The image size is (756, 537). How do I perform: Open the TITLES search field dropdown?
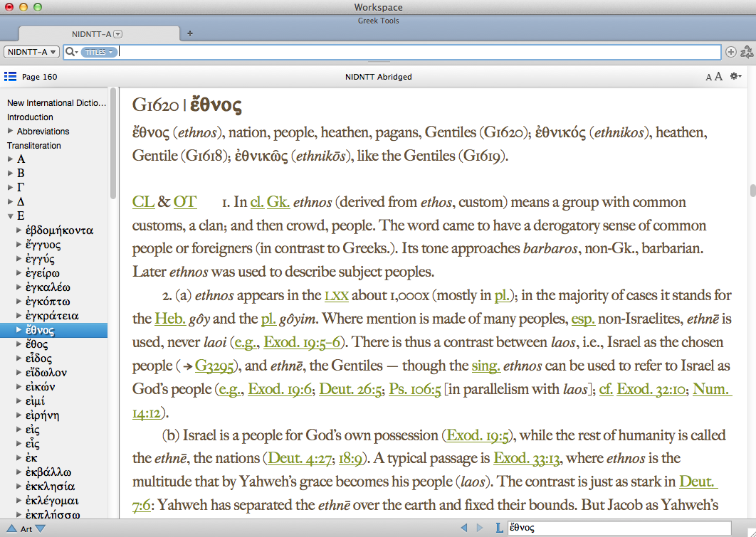click(x=99, y=52)
